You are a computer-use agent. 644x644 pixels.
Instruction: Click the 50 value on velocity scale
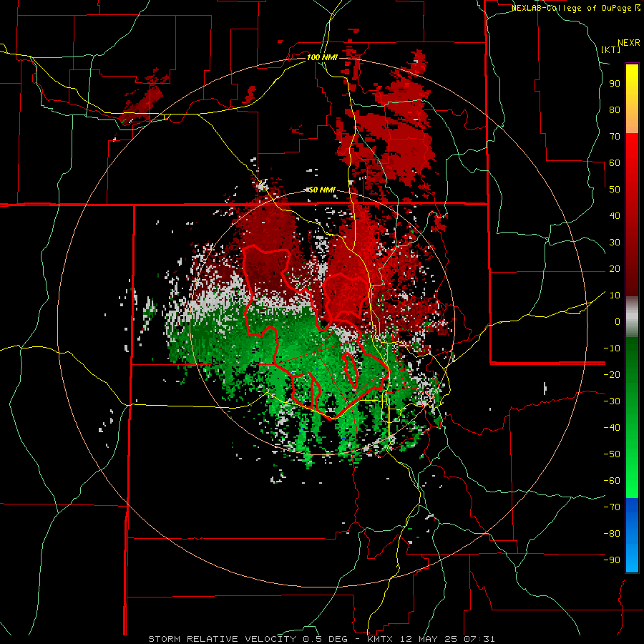point(615,190)
